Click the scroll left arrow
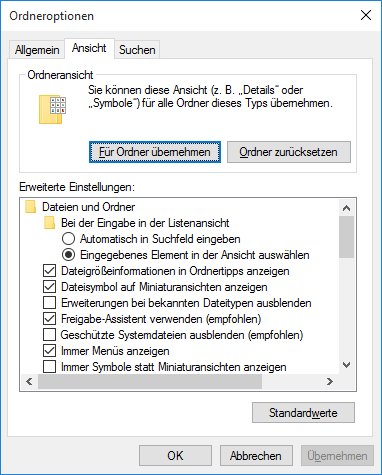This screenshot has height=475, width=382. pos(29,381)
